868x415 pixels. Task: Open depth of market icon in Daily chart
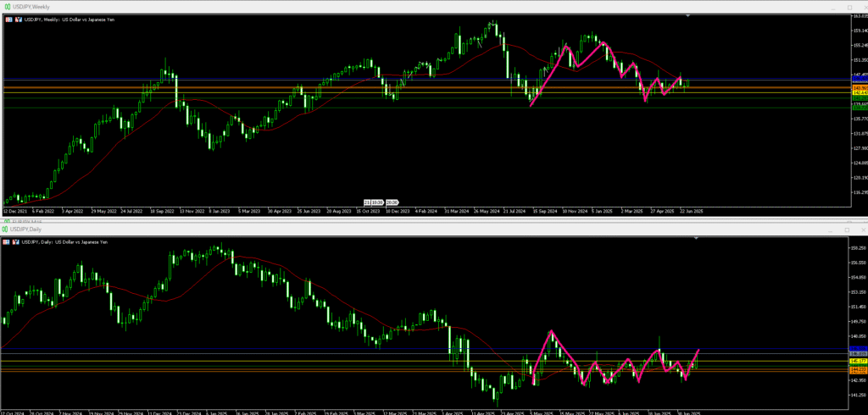coord(17,242)
